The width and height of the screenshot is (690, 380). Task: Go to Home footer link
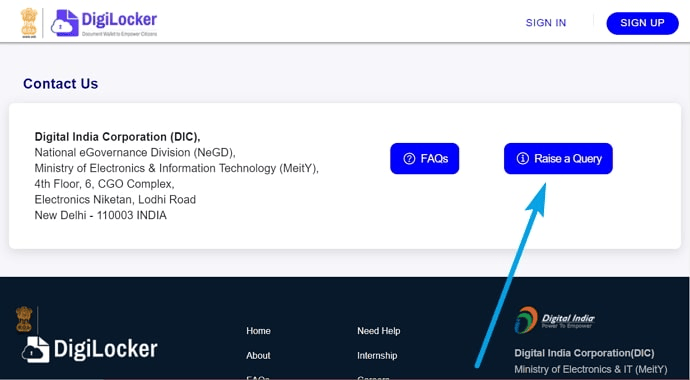[x=258, y=331]
